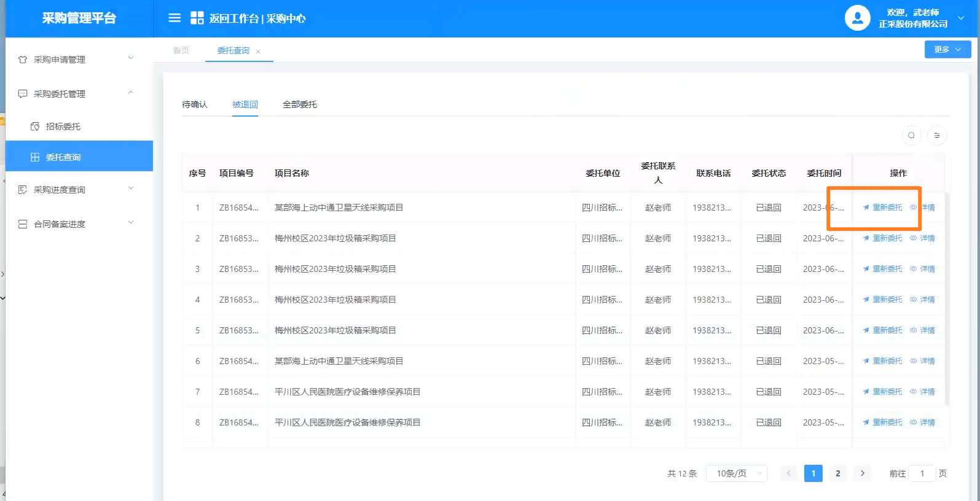This screenshot has width=980, height=501.
Task: Close the 委托查询 tab
Action: point(258,52)
